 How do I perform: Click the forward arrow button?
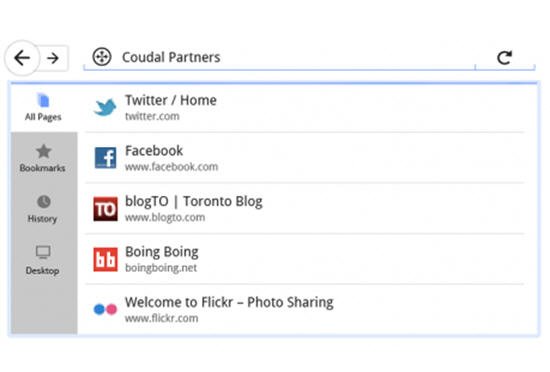pyautogui.click(x=53, y=58)
